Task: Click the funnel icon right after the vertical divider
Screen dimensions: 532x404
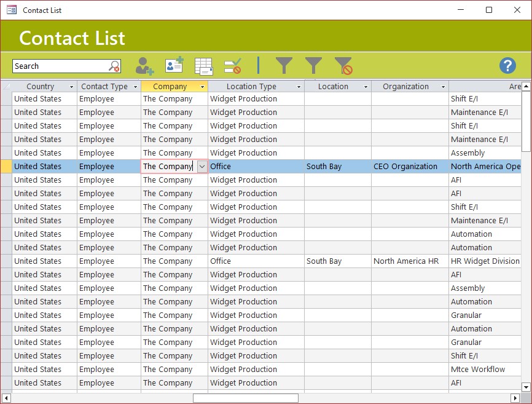Action: tap(284, 65)
